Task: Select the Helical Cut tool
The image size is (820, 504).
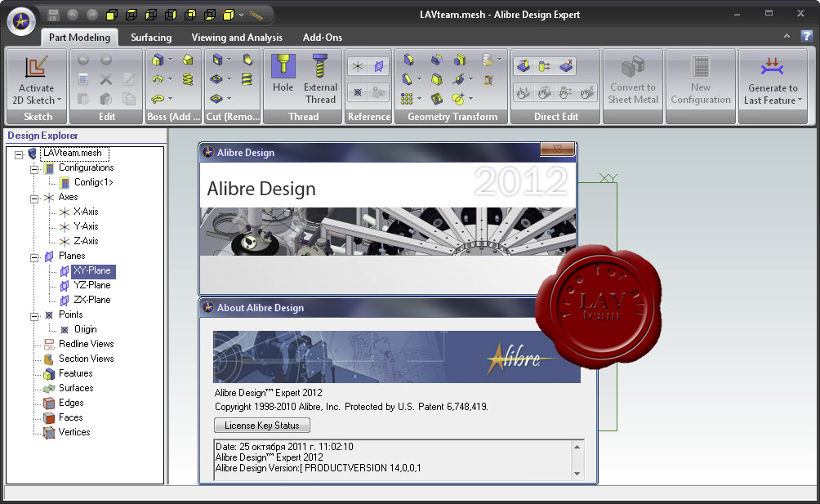Action: pyautogui.click(x=247, y=79)
